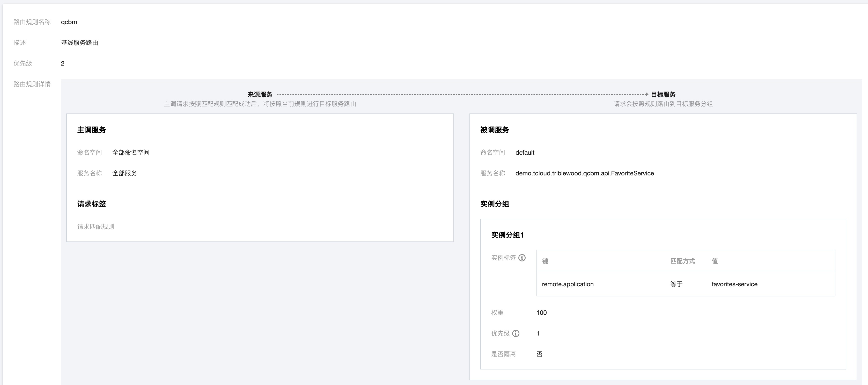Click the info icon beside 优先级 in 实例分组1
868x385 pixels.
point(516,333)
